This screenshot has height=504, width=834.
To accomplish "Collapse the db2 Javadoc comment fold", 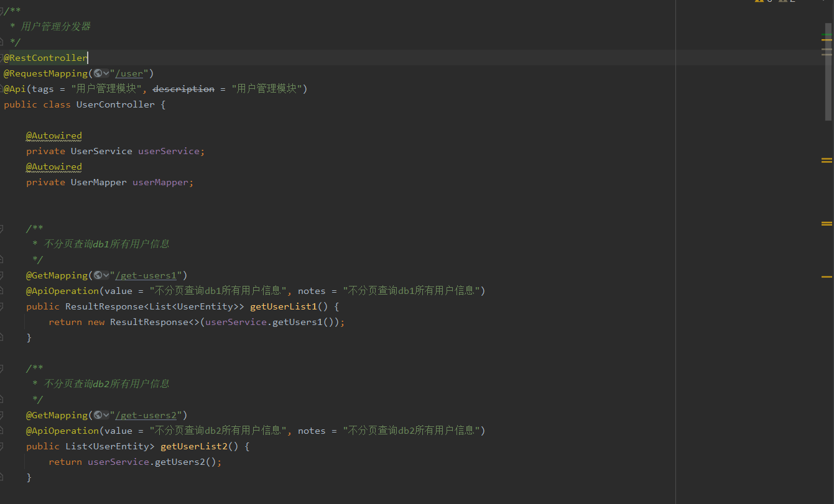I will pyautogui.click(x=1, y=369).
